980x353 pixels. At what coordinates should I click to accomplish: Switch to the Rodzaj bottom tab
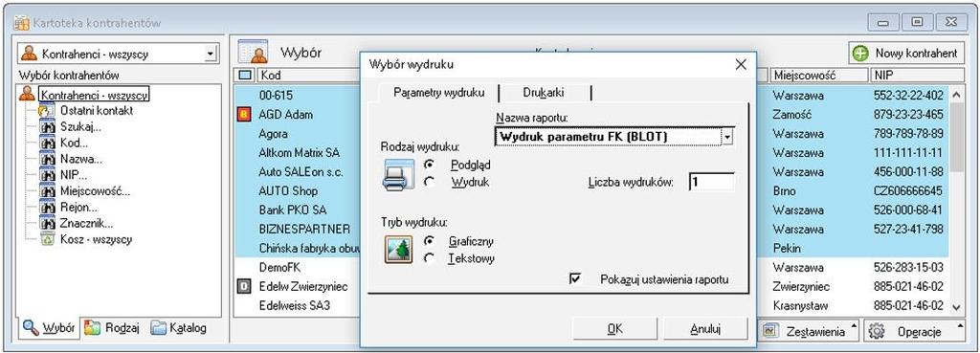112,327
